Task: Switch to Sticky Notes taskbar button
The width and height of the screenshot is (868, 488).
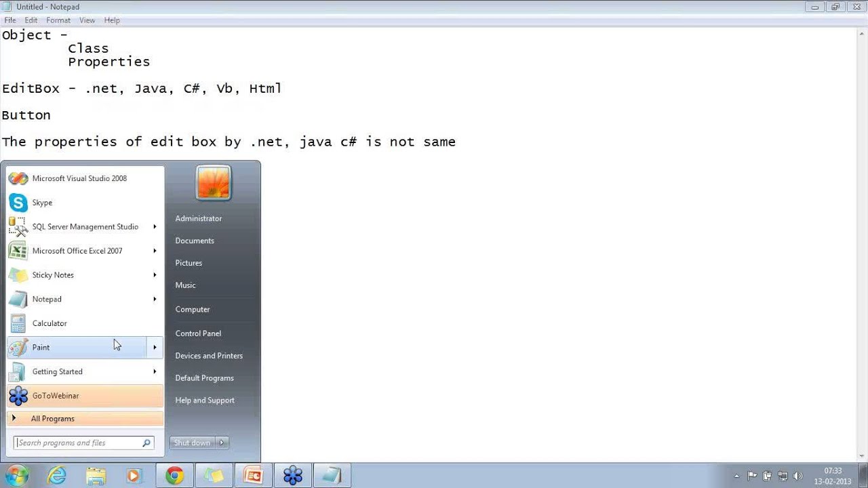Action: point(214,476)
